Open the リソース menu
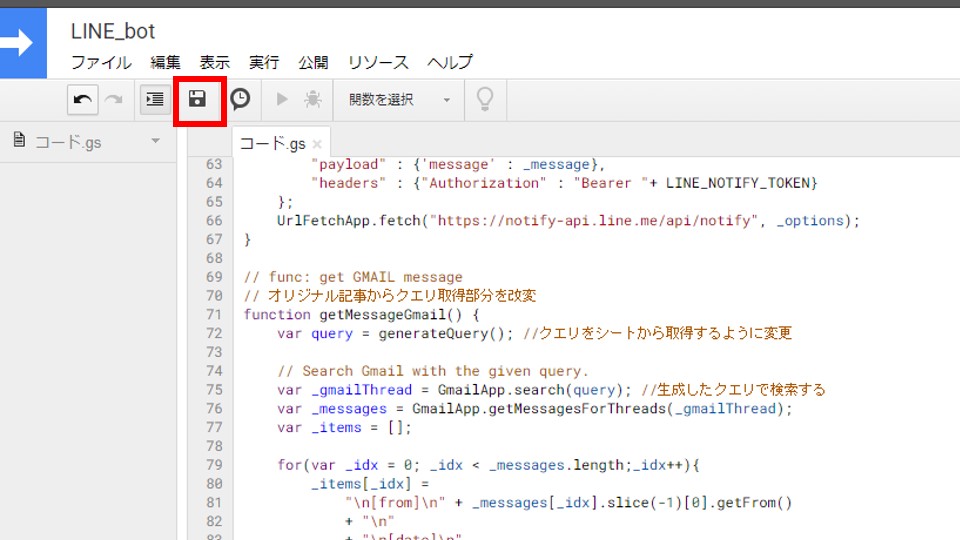This screenshot has width=960, height=540. (x=378, y=62)
